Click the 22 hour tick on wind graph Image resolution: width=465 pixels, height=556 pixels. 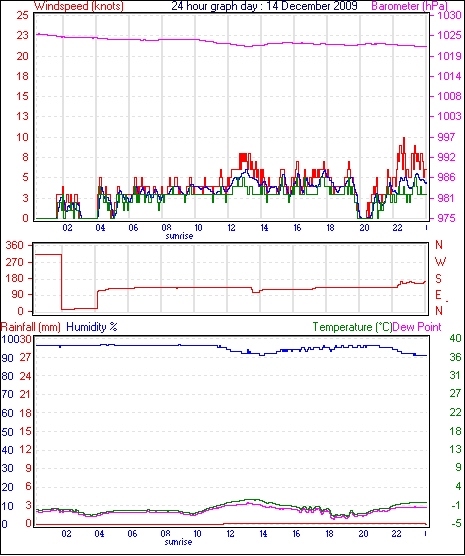(x=398, y=228)
